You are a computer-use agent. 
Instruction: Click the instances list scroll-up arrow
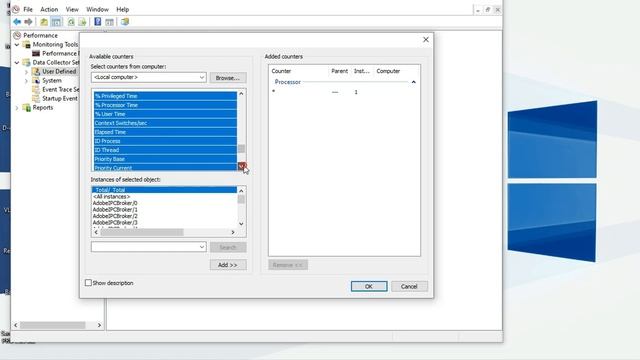click(x=241, y=191)
